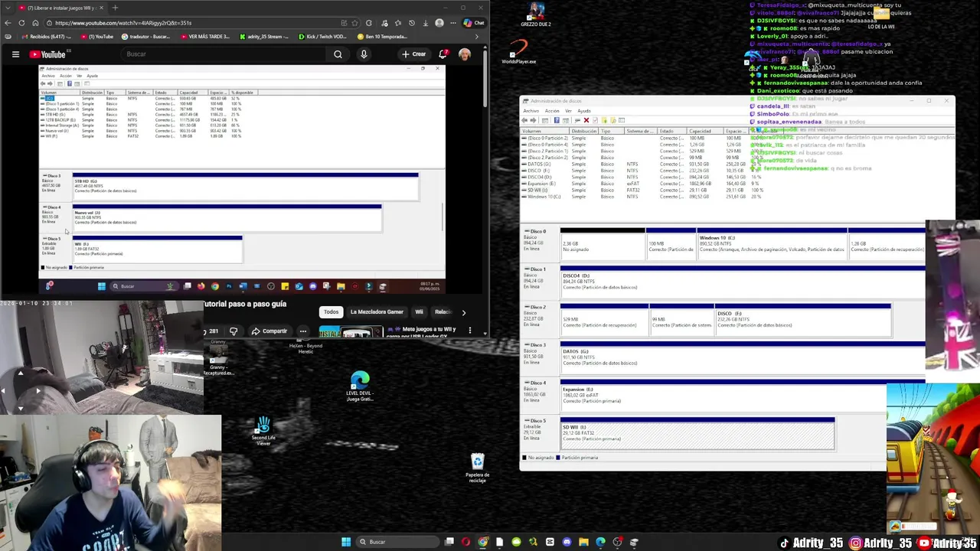Open the Edge Copilot Chat button
Screen dimensions: 980x551
click(x=474, y=23)
